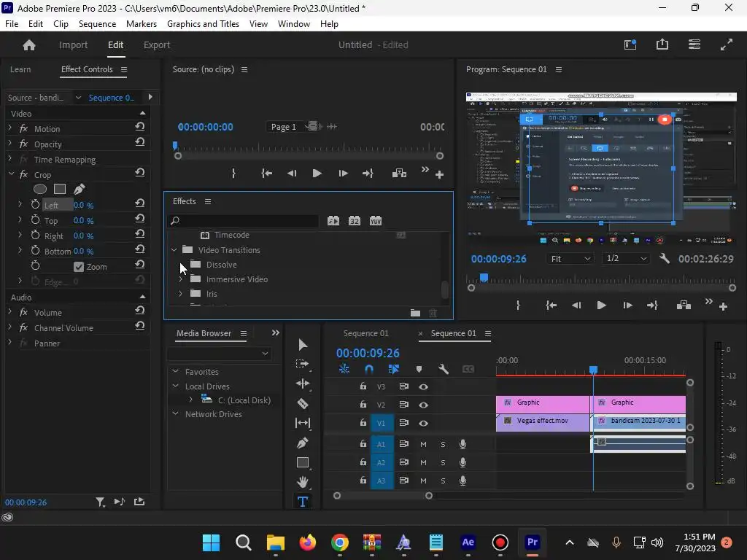Image resolution: width=747 pixels, height=560 pixels.
Task: Enable voice-over record on A3
Action: (462, 481)
